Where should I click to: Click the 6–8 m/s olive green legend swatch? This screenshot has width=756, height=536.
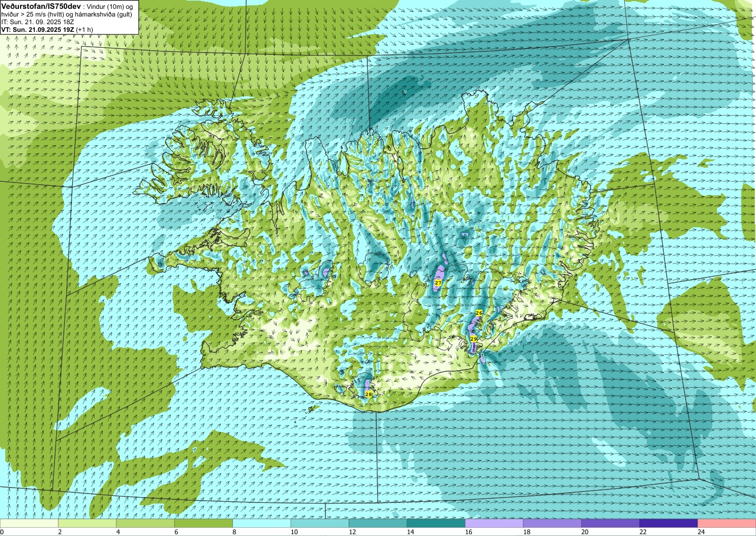point(204,523)
